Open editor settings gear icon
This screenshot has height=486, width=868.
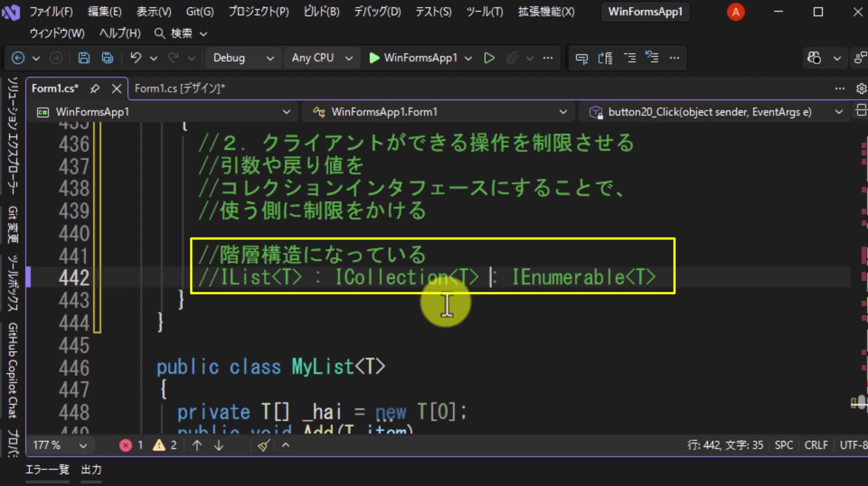coord(861,89)
